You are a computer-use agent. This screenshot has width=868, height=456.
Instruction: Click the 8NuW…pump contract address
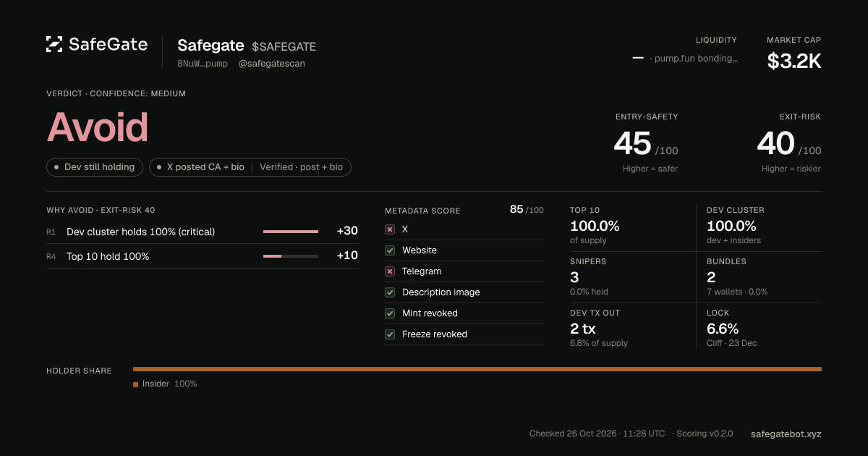click(x=203, y=64)
